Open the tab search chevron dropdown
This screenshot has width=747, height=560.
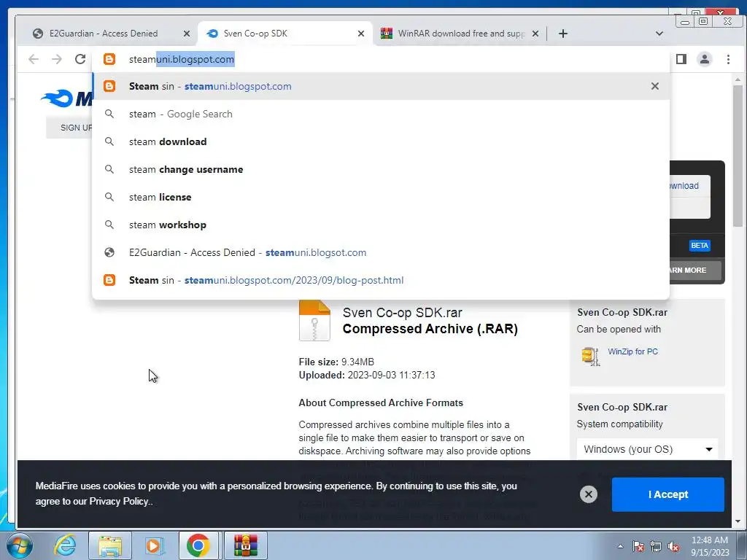pos(659,34)
